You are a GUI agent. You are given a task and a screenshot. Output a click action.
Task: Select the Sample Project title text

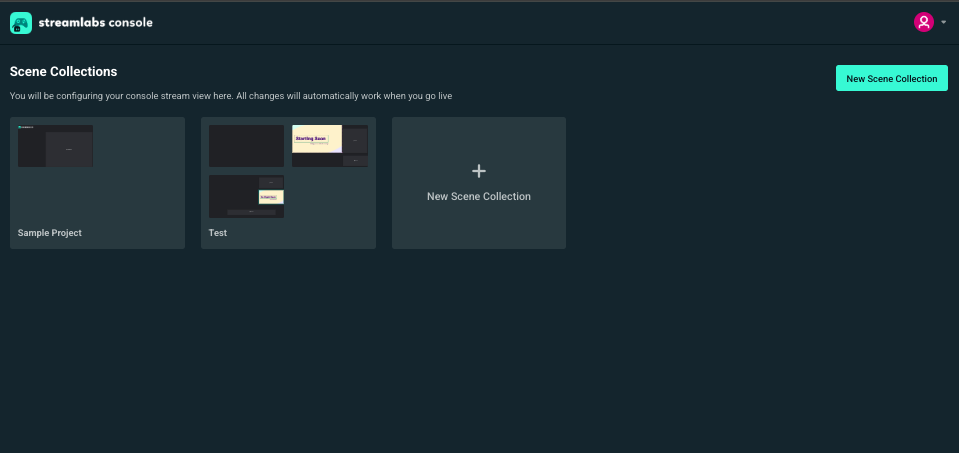(x=50, y=233)
